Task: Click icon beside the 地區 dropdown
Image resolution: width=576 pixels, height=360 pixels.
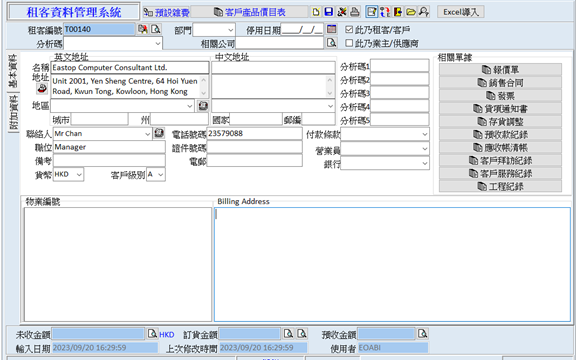Action: coord(203,106)
